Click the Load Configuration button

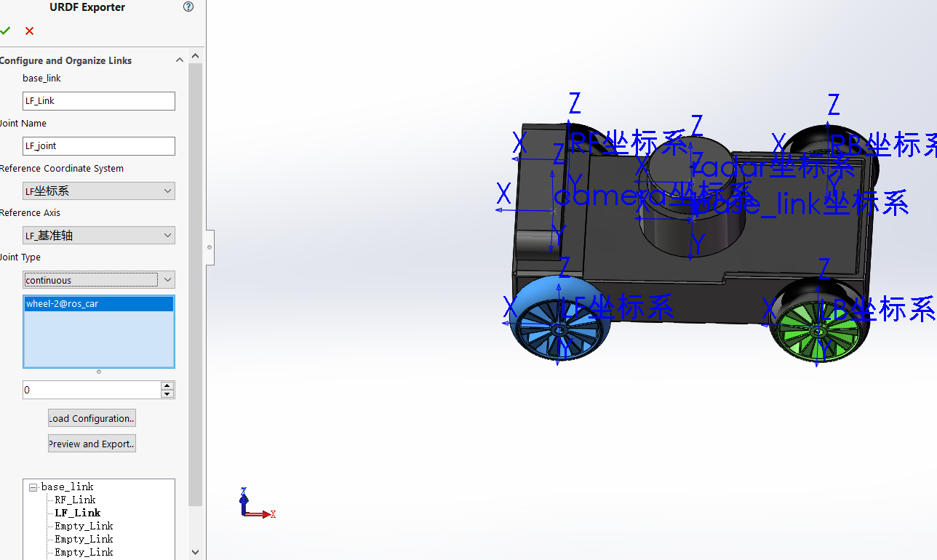92,418
